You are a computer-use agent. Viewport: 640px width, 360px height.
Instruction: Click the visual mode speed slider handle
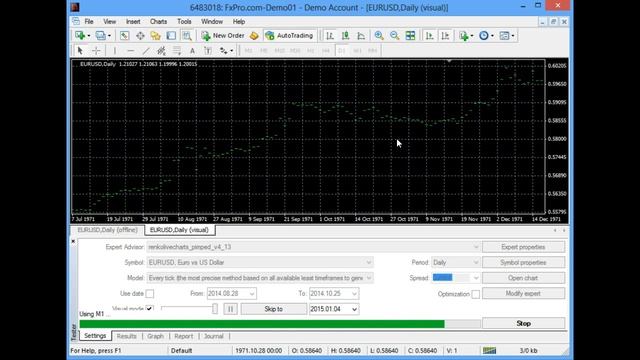point(215,309)
